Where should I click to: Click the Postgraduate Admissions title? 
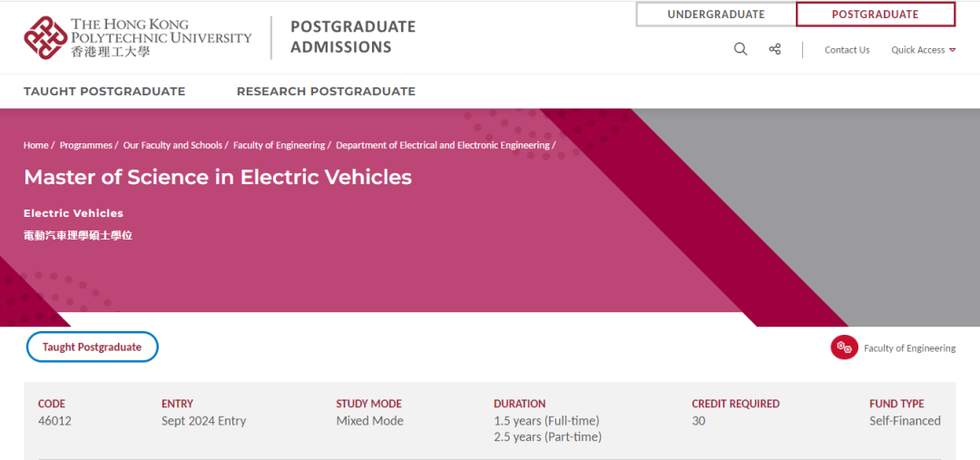tap(353, 37)
